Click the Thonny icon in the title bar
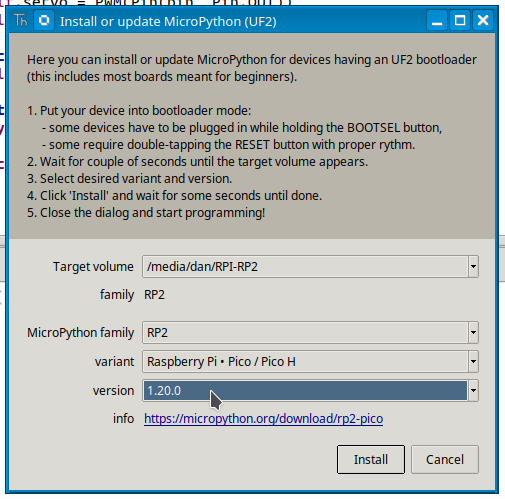Image resolution: width=505 pixels, height=499 pixels. coord(21,21)
